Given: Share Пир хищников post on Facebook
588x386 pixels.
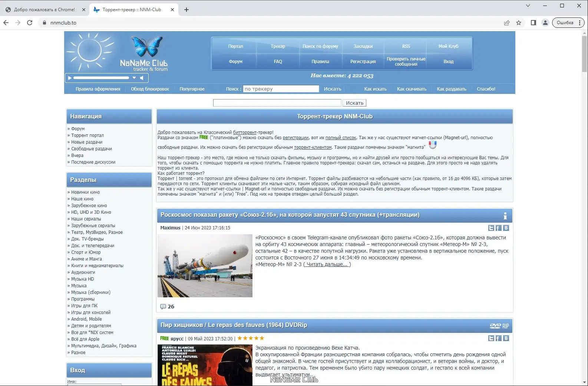Looking at the screenshot, I should [499, 338].
